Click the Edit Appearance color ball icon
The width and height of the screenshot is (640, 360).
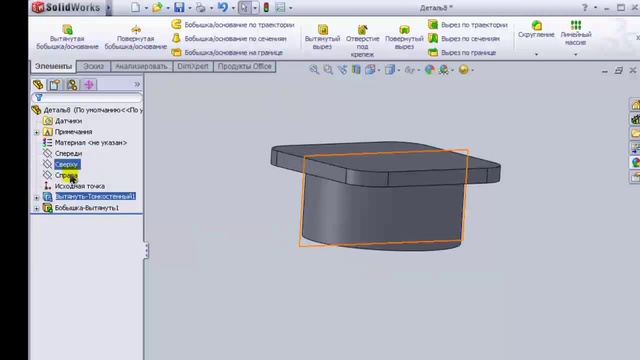tap(429, 70)
